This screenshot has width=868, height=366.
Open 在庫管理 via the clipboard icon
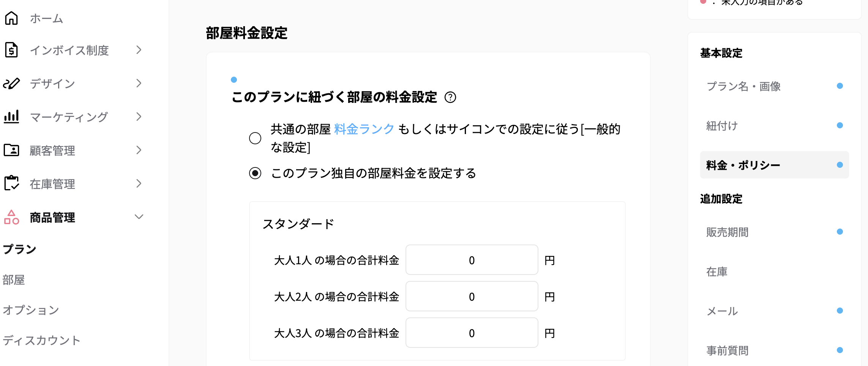click(12, 184)
